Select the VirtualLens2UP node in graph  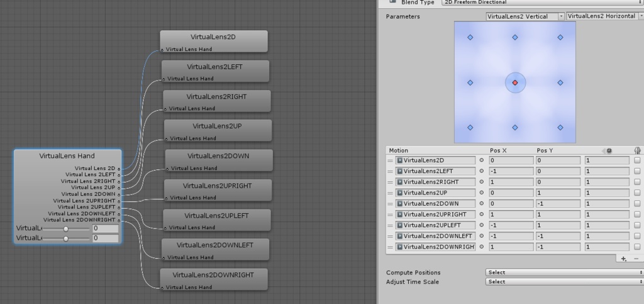point(218,131)
